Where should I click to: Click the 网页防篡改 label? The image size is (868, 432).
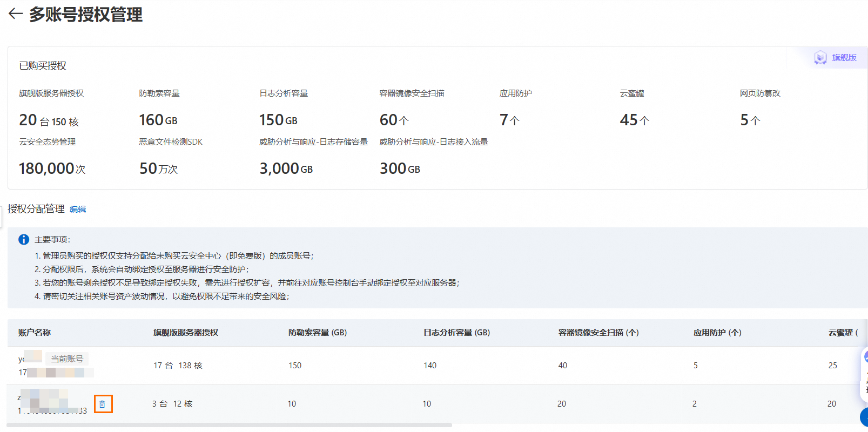(x=761, y=93)
